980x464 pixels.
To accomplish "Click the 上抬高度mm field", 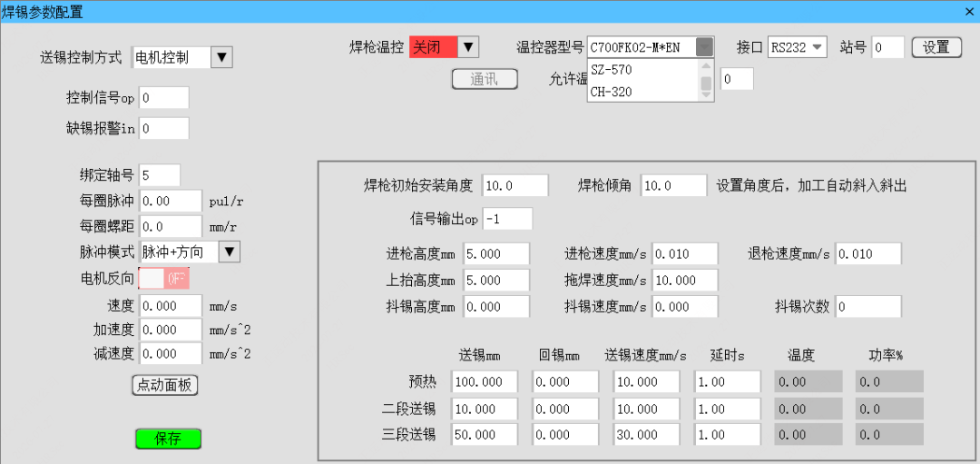I will (x=496, y=281).
